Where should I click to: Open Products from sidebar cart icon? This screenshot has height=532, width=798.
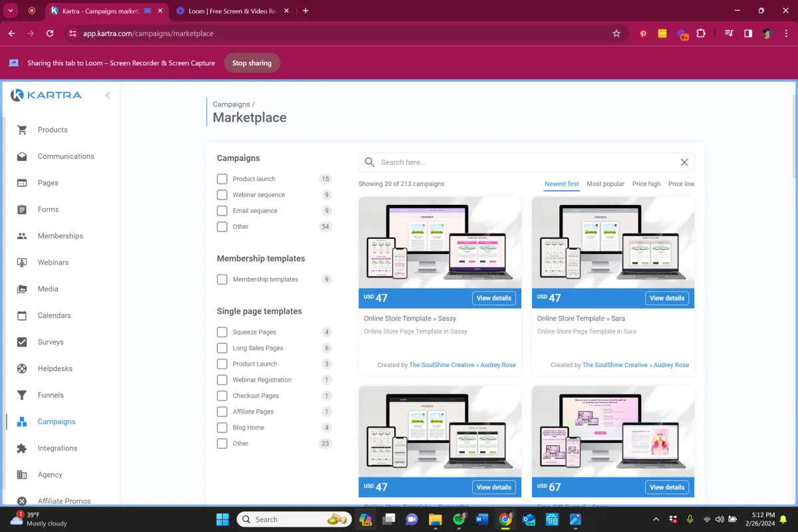click(22, 130)
